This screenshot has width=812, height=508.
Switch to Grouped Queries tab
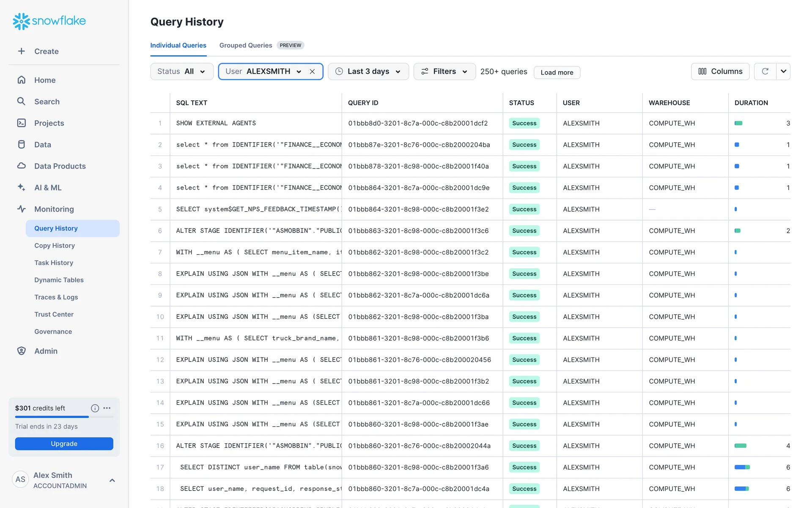(245, 45)
